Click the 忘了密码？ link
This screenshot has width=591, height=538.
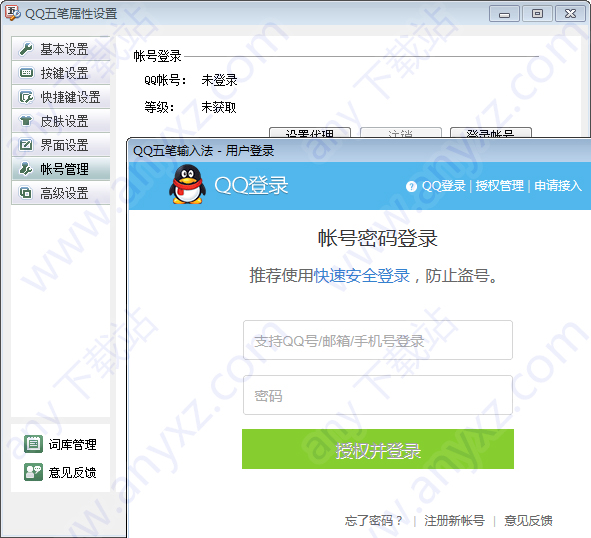coord(373,521)
